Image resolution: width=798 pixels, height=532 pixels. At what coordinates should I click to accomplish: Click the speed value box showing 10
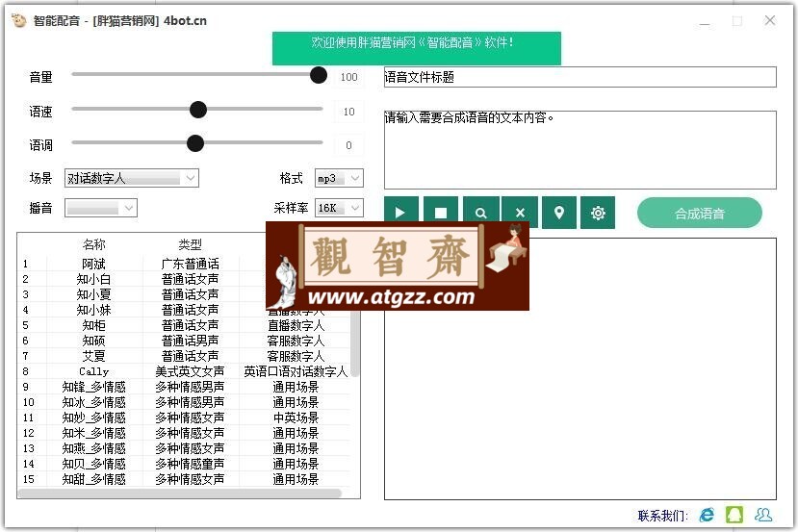point(349,112)
